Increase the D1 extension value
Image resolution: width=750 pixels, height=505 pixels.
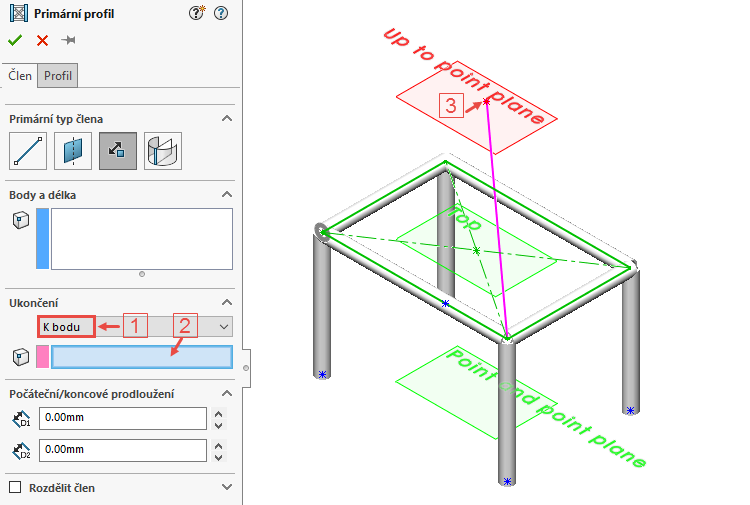tap(219, 414)
